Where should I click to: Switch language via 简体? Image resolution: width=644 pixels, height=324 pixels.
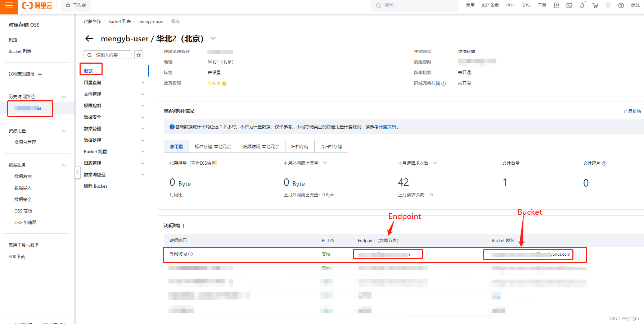click(635, 5)
